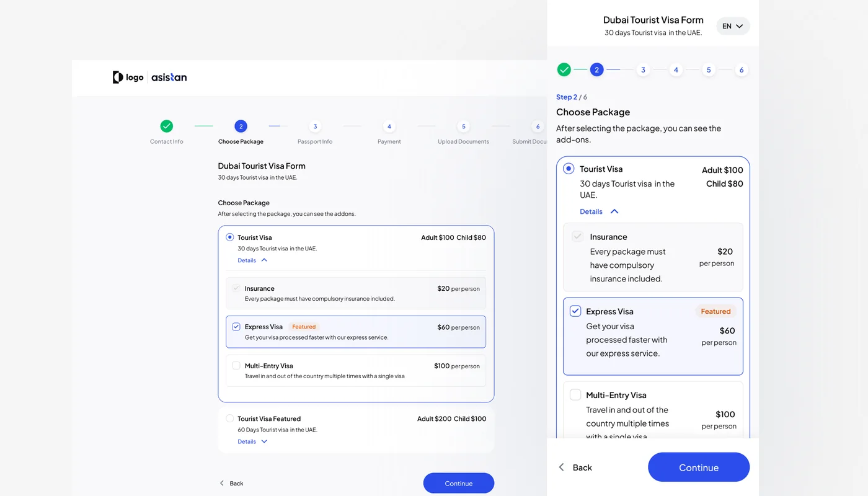This screenshot has width=868, height=496.
Task: Check Multi-Entry Visa checkbox, desktop form
Action: (x=236, y=366)
